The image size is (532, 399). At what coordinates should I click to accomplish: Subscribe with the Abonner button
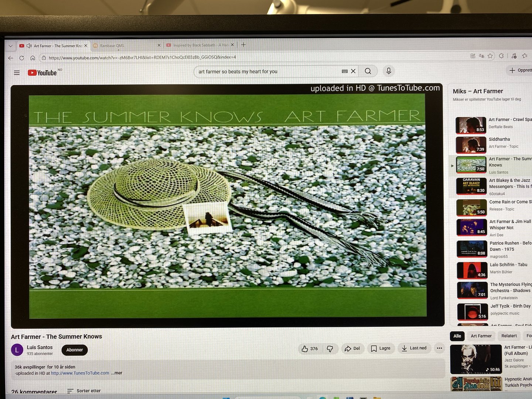pos(75,350)
